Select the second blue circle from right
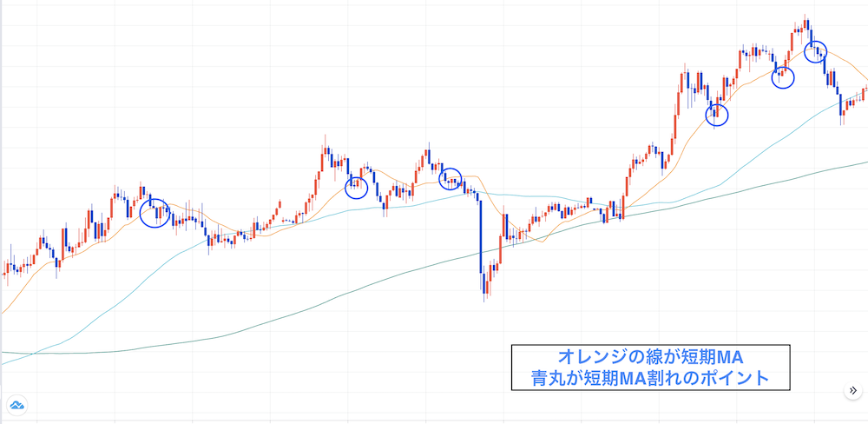 coord(783,76)
